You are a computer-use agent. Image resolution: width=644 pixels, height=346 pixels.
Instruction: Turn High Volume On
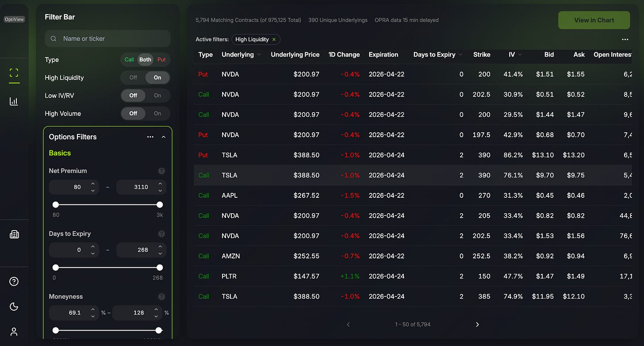pos(157,113)
